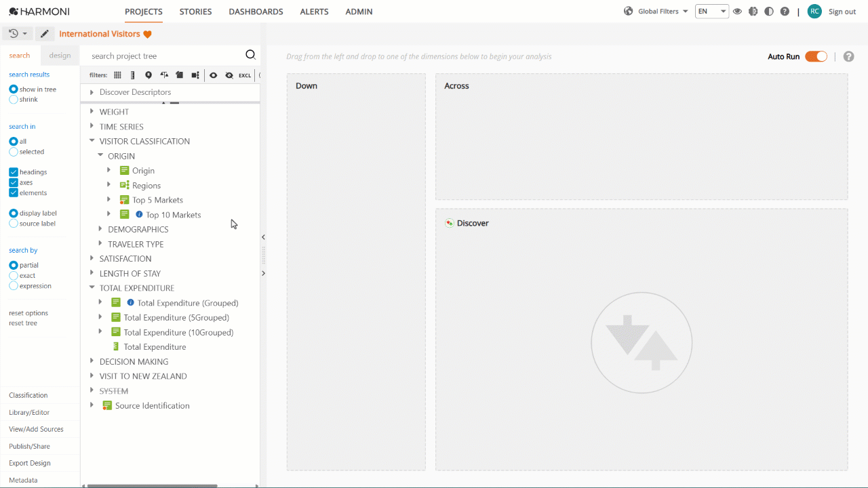
Task: Switch to the STORIES tab
Action: click(195, 12)
